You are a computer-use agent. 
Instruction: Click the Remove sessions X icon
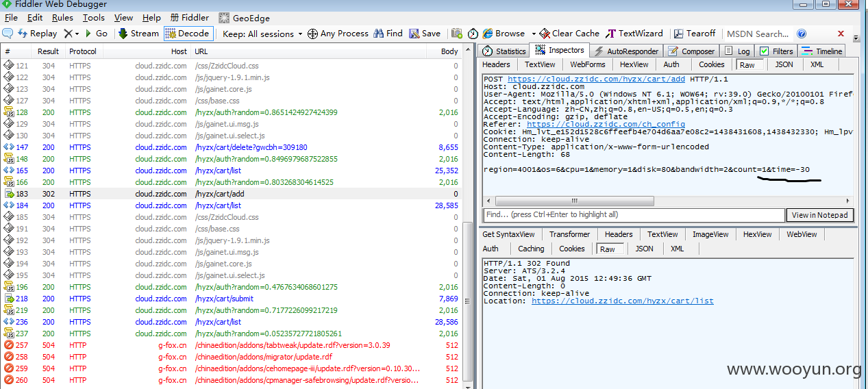(x=68, y=34)
